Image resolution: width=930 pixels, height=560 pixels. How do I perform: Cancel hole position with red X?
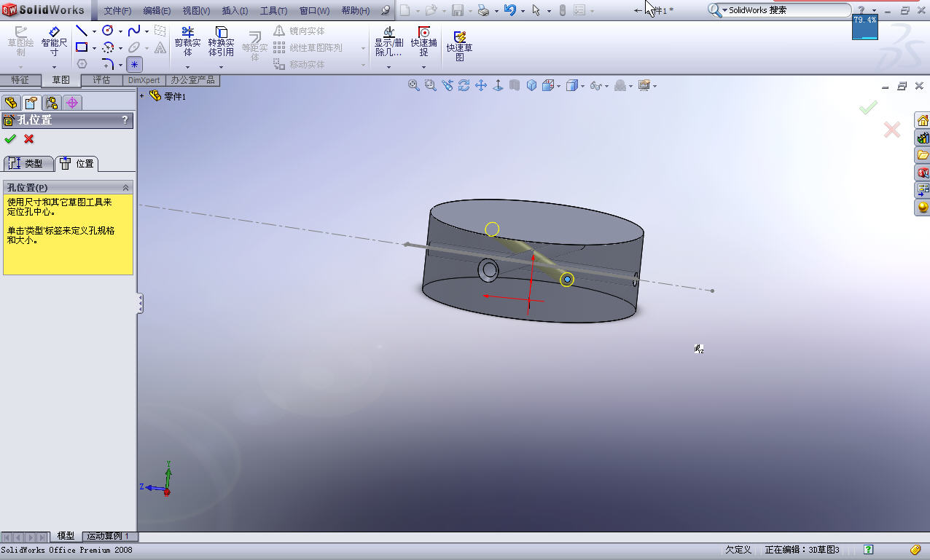pyautogui.click(x=29, y=139)
